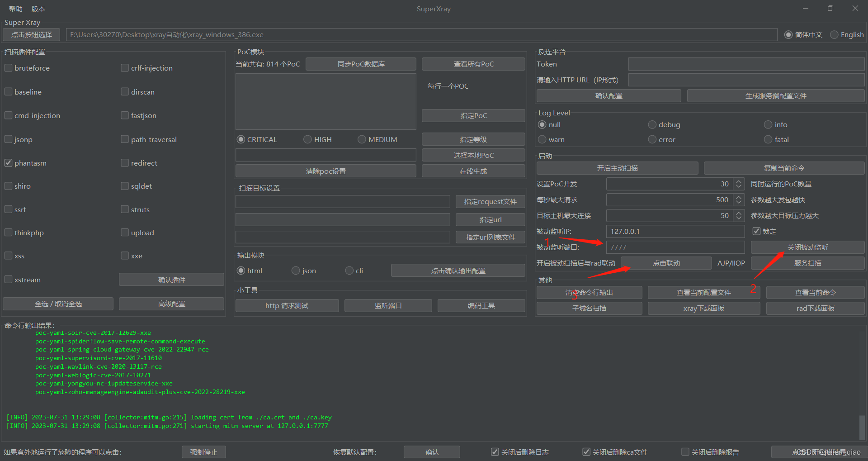Click 关闭被动监听 button

tap(808, 247)
